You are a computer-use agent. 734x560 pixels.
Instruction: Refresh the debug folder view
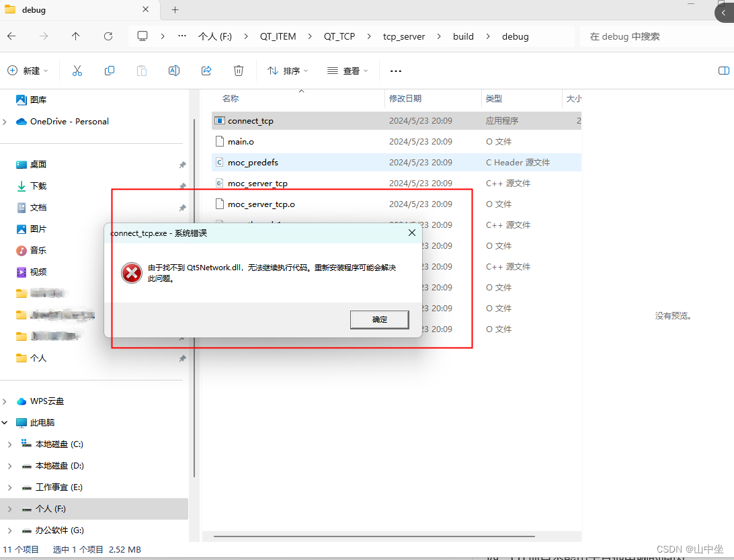[x=108, y=36]
